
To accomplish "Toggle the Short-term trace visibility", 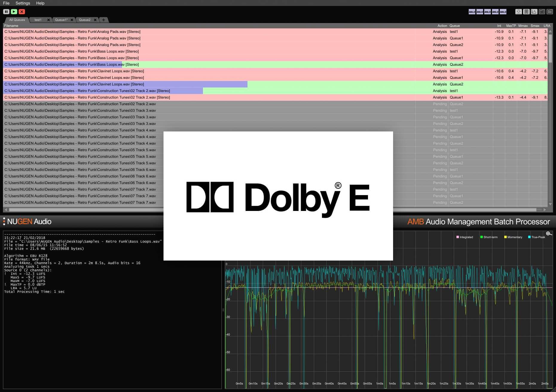I will tap(490, 237).
